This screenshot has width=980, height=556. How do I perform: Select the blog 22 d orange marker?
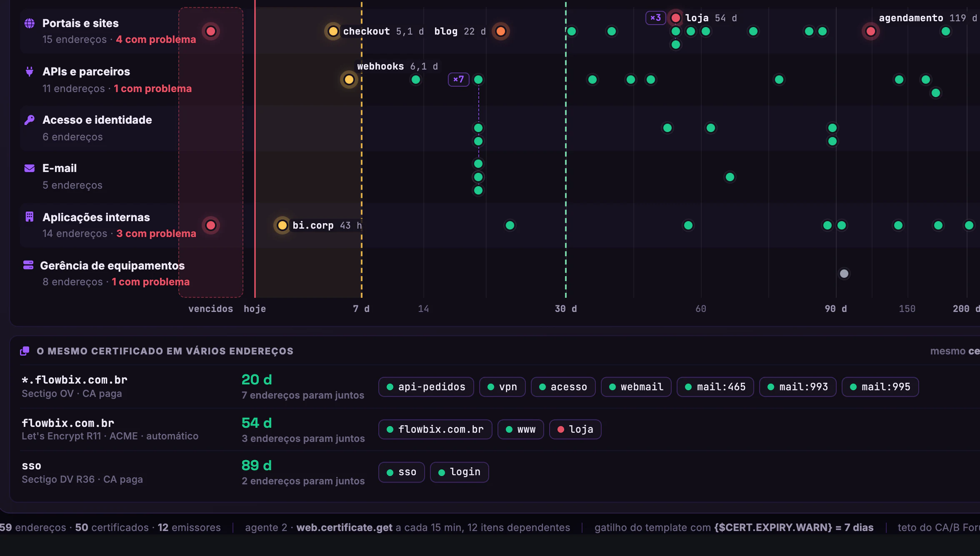(501, 31)
